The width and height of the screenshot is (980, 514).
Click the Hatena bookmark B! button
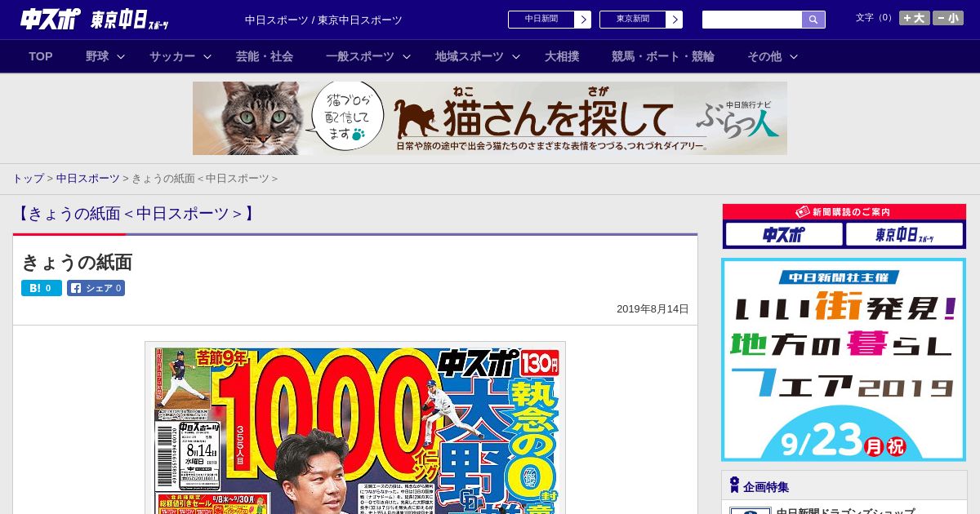(x=42, y=288)
